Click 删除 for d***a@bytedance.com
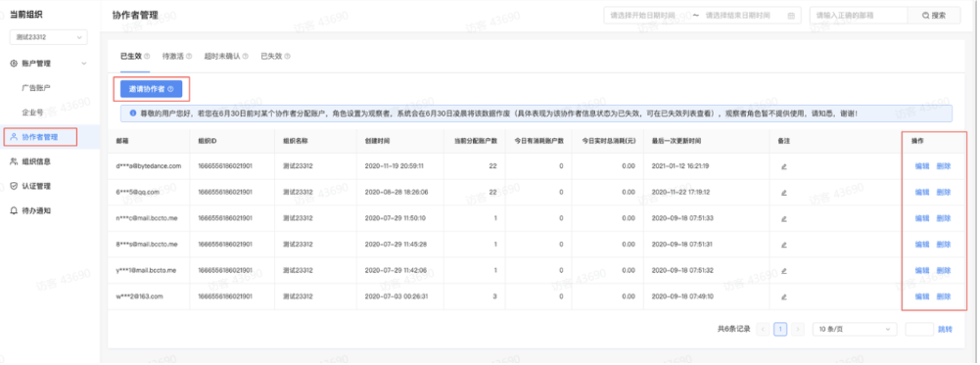980x365 pixels. tap(944, 166)
